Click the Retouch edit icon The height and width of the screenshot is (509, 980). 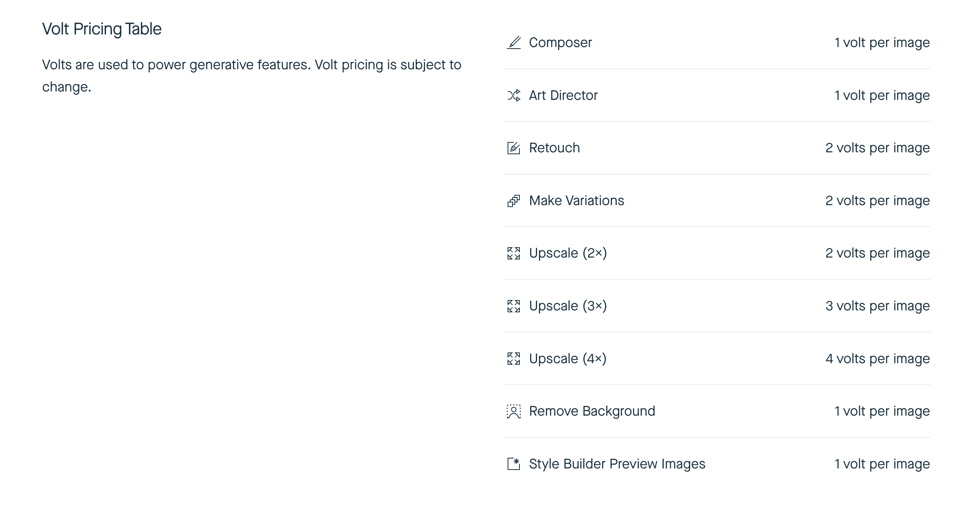[x=514, y=148]
